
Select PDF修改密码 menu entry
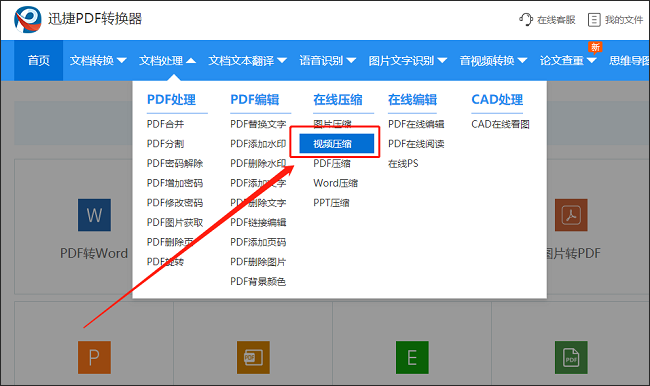click(175, 203)
